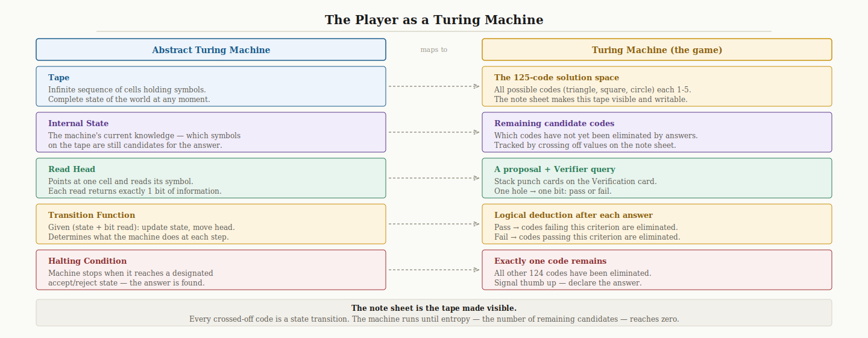Click the Turing Machine (the game) header

click(x=657, y=49)
